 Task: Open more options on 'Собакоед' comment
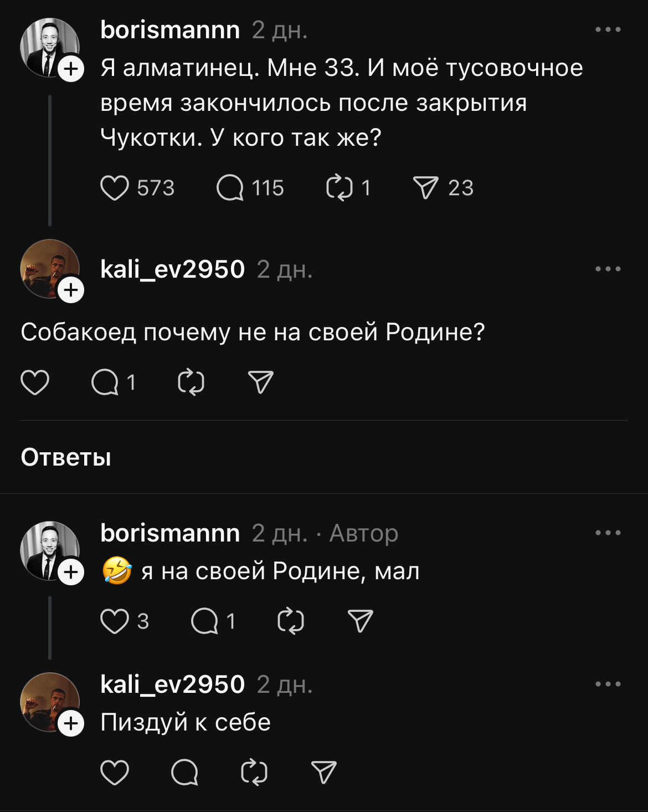click(608, 269)
